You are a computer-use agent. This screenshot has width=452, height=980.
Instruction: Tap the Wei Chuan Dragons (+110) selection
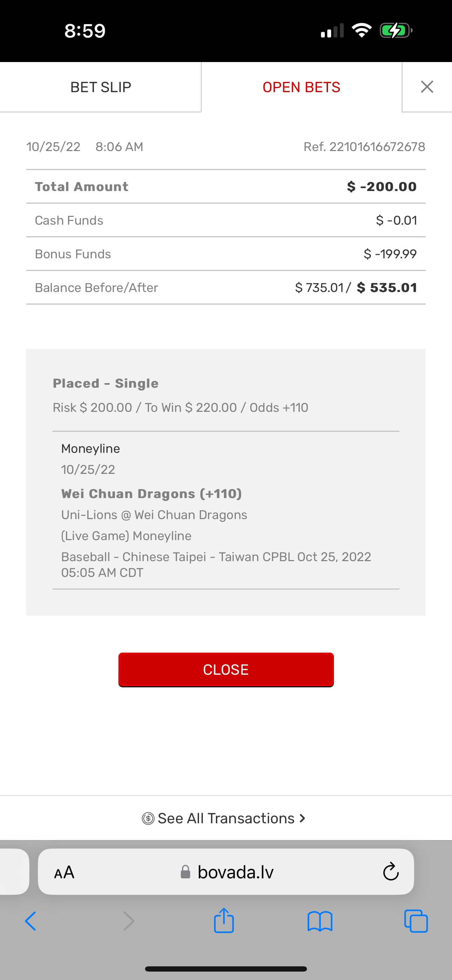[x=151, y=494]
